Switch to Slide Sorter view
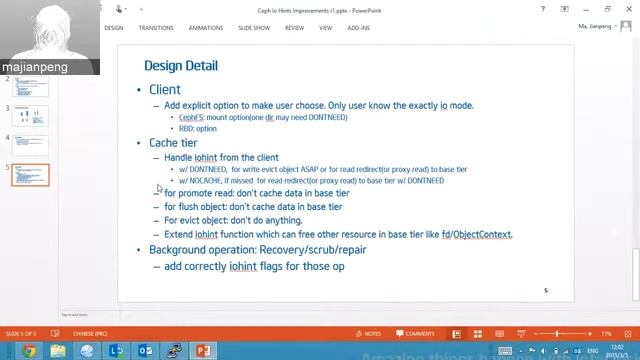The image size is (640, 360). pos(478,334)
